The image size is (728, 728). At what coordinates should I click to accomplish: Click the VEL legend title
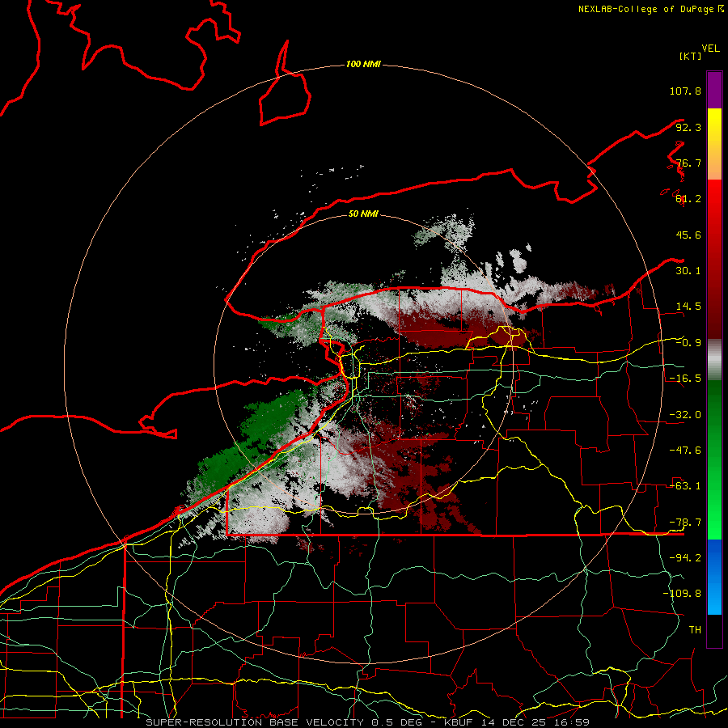[x=711, y=49]
